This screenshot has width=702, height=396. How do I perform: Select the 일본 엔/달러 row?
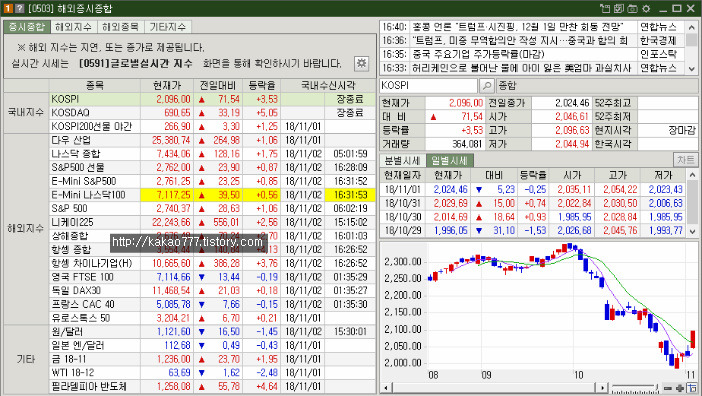click(x=212, y=345)
